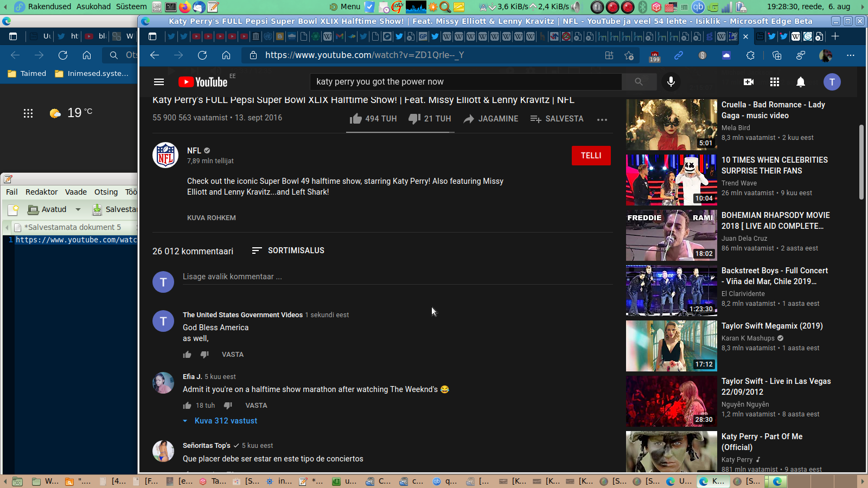Open Edge Settings and more menu
Viewport: 868px width, 488px height.
851,55
